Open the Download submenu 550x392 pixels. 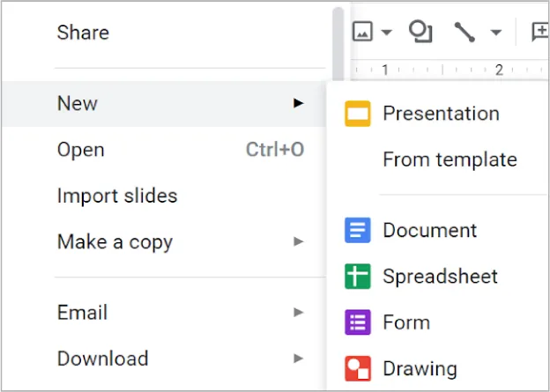pos(102,359)
